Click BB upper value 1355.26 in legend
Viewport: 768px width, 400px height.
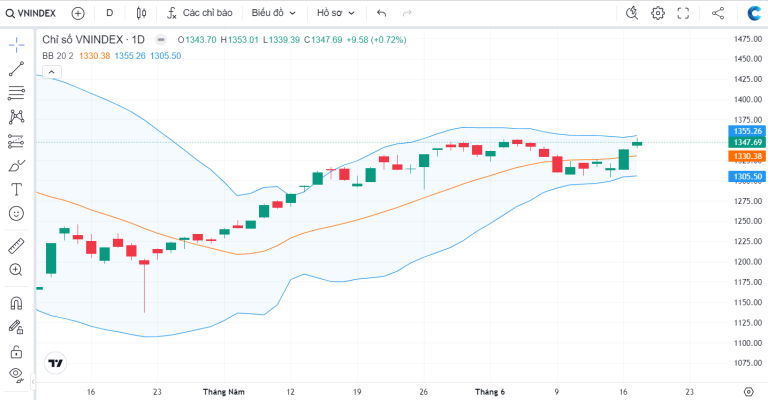point(130,56)
